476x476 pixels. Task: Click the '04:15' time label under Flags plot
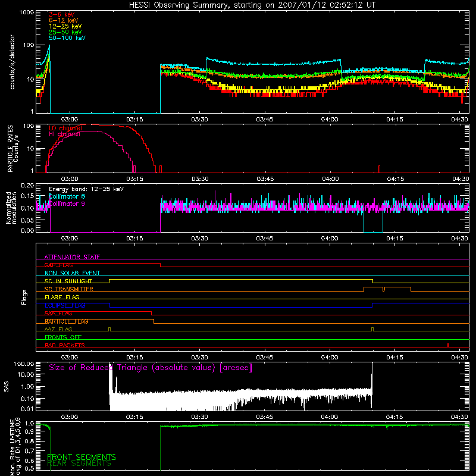(394, 358)
